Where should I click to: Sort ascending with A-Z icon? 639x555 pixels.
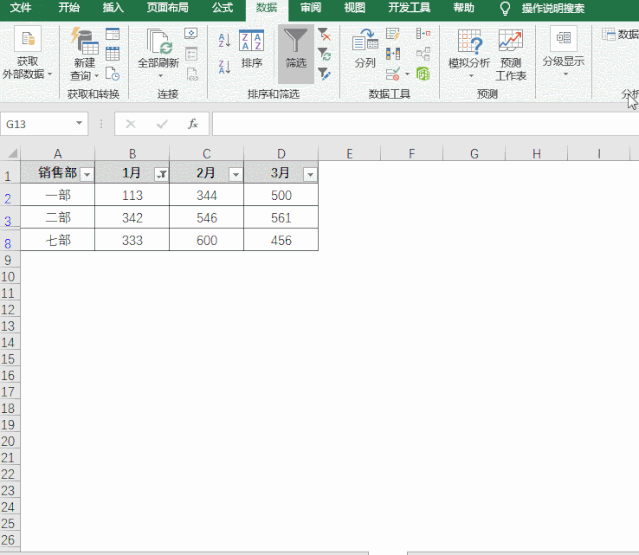click(224, 40)
